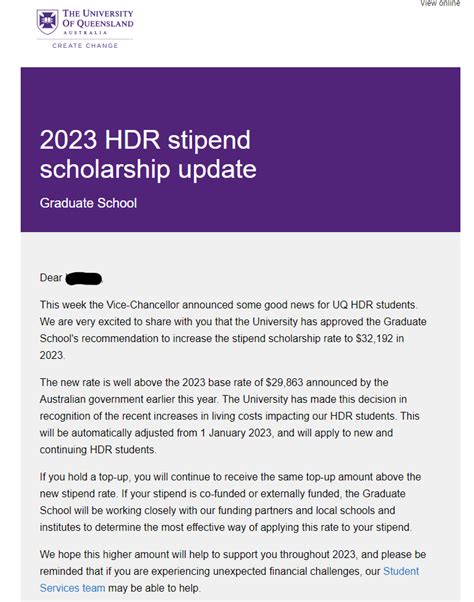The width and height of the screenshot is (474, 602).
Task: Open the 'Student' link text
Action: [x=401, y=571]
